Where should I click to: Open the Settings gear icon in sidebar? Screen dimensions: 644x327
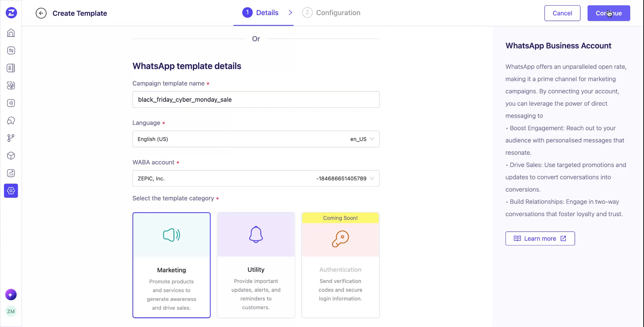coord(11,190)
